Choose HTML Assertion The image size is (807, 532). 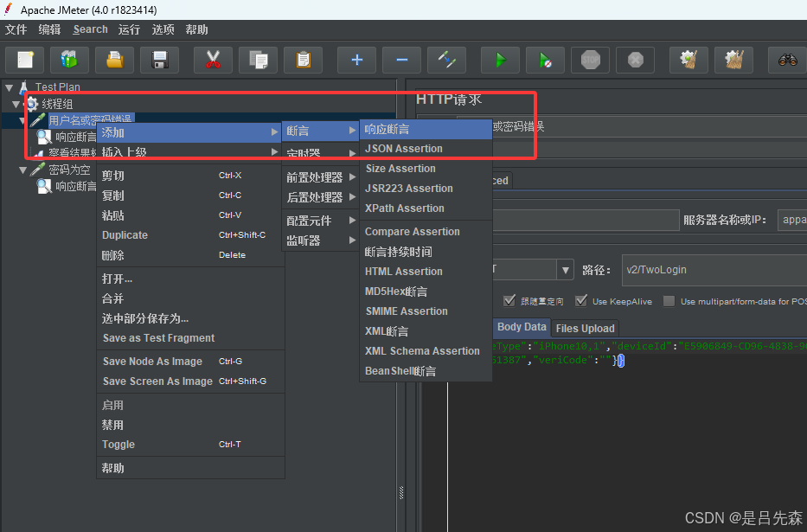(x=426, y=271)
